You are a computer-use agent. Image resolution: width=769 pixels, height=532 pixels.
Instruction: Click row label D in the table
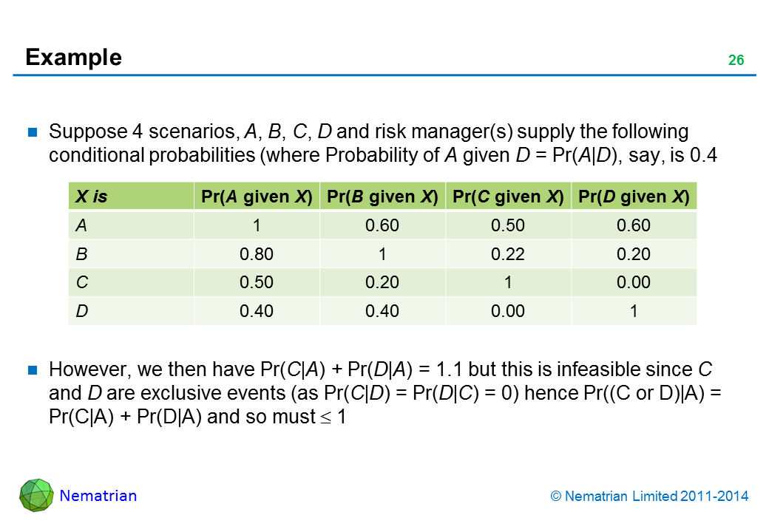tap(81, 311)
